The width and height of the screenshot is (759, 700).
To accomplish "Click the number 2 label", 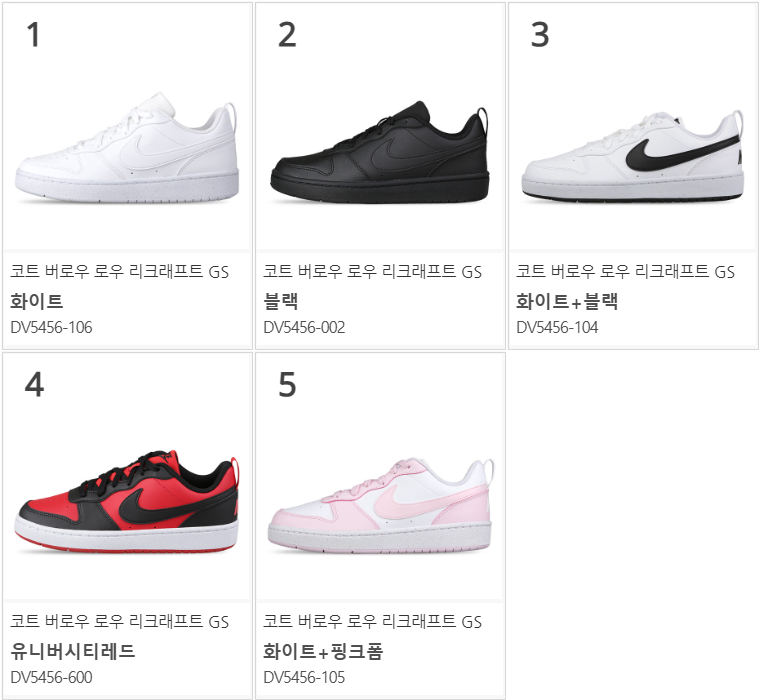I will [287, 35].
